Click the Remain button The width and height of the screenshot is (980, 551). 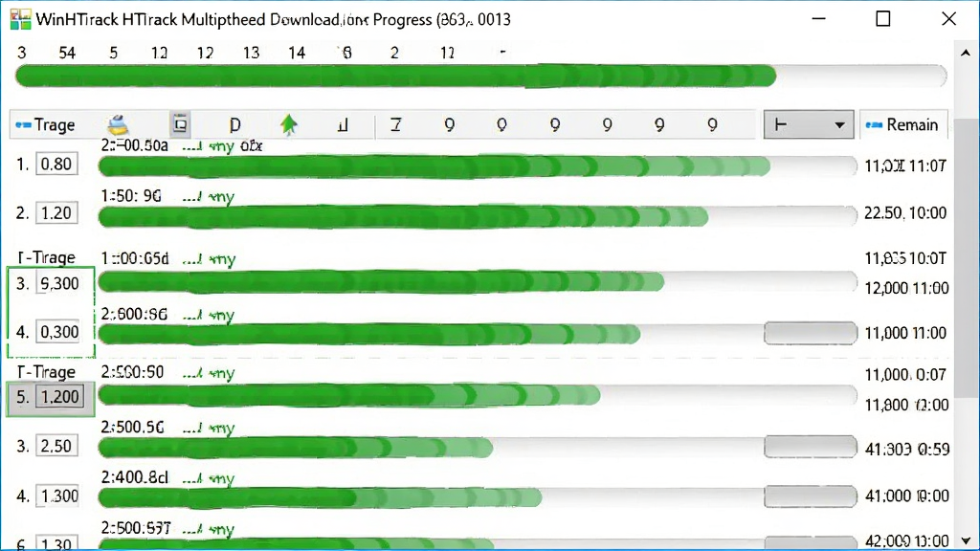(x=902, y=125)
